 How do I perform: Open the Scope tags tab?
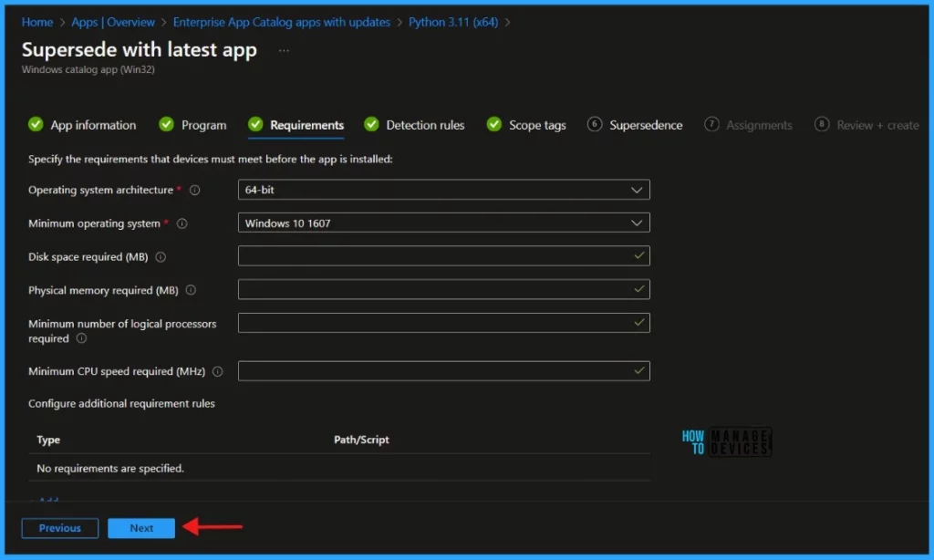pos(537,125)
